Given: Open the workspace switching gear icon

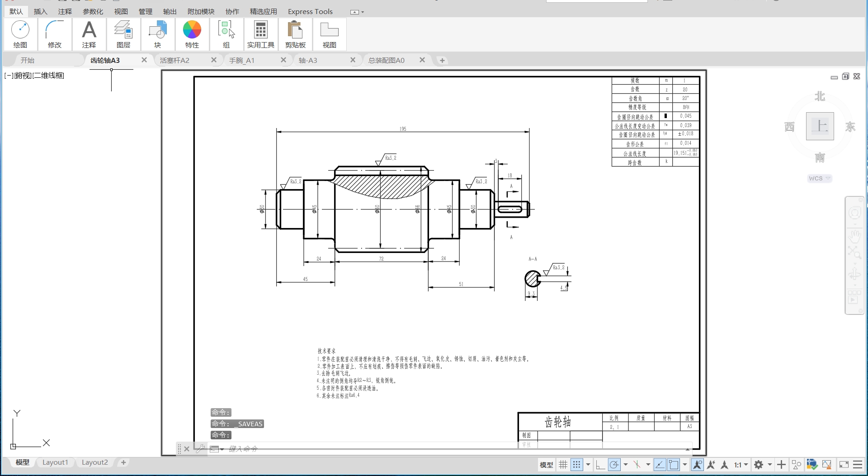Looking at the screenshot, I should [759, 465].
